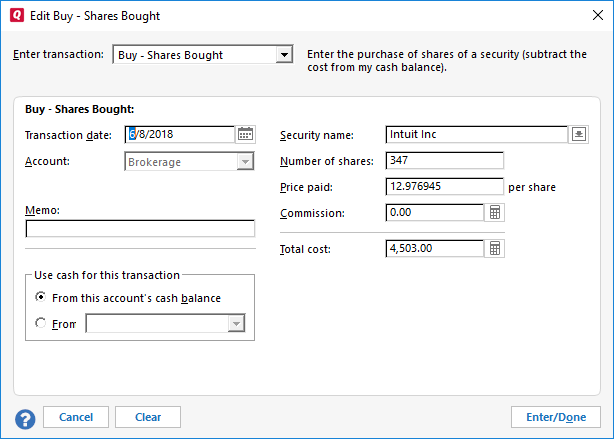Close the Edit Buy dialog window
The width and height of the screenshot is (614, 439).
[x=590, y=16]
